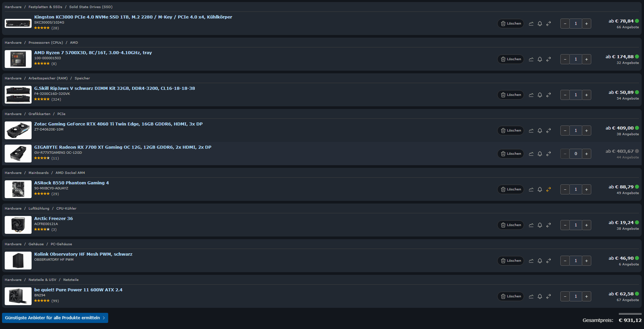The image size is (644, 329).
Task: Decrease quantity of Zotac RTX 4060 Ti
Action: pos(565,131)
